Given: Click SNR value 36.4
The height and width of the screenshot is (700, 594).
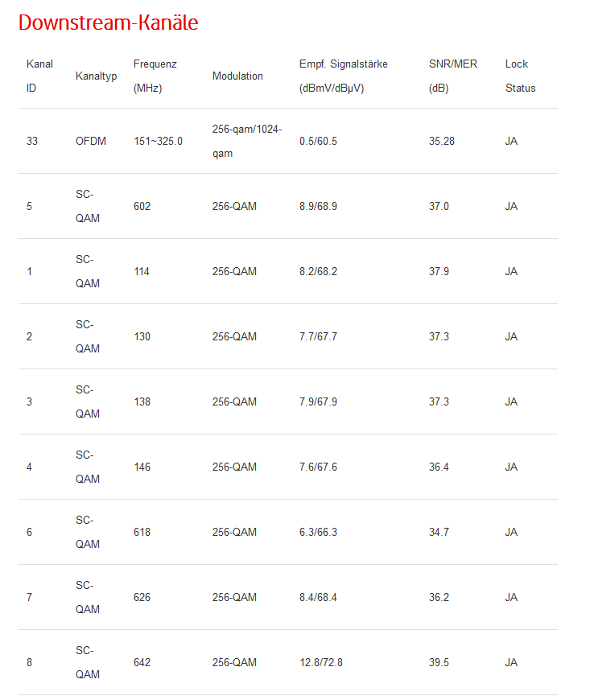Looking at the screenshot, I should point(439,467).
